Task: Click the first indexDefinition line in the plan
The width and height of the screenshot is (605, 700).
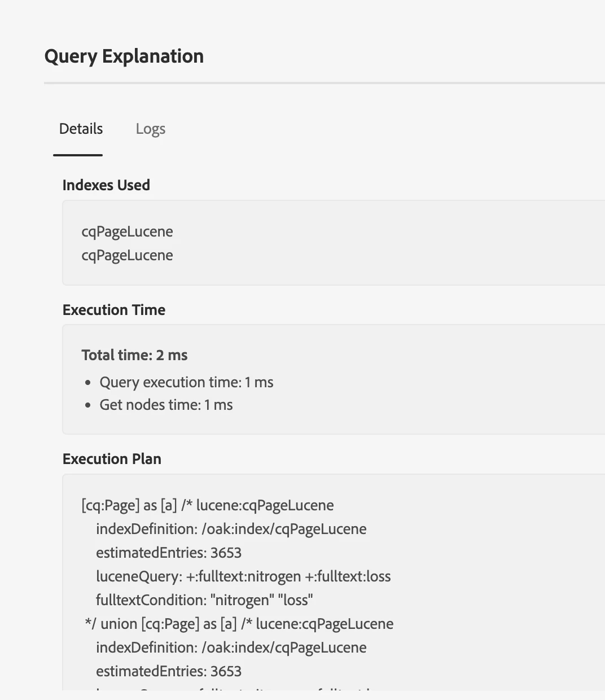Action: click(231, 529)
